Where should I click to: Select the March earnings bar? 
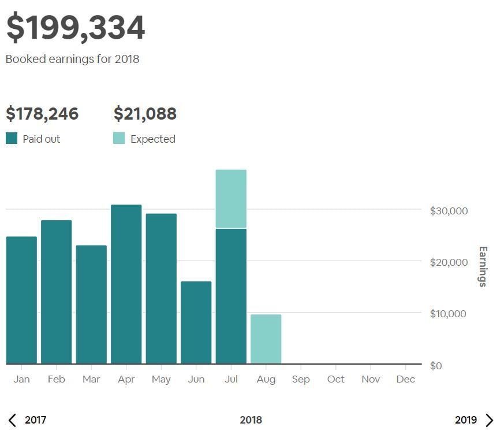pos(91,305)
